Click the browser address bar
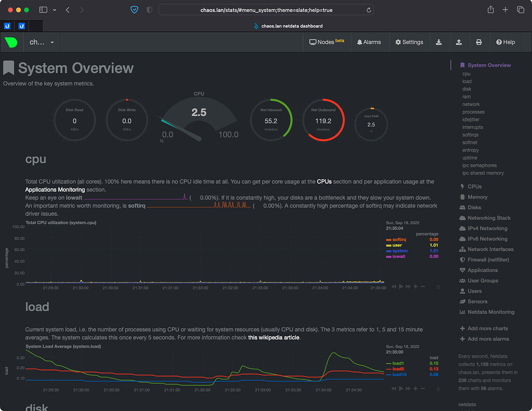 (266, 10)
